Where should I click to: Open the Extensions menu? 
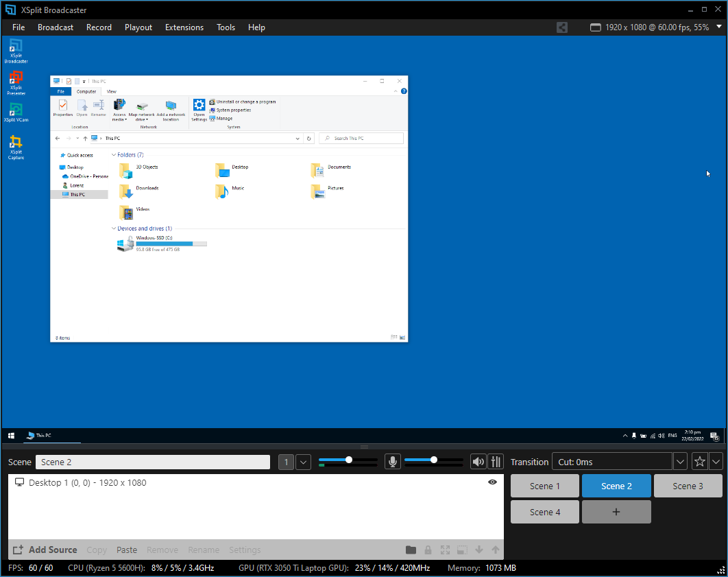click(184, 27)
